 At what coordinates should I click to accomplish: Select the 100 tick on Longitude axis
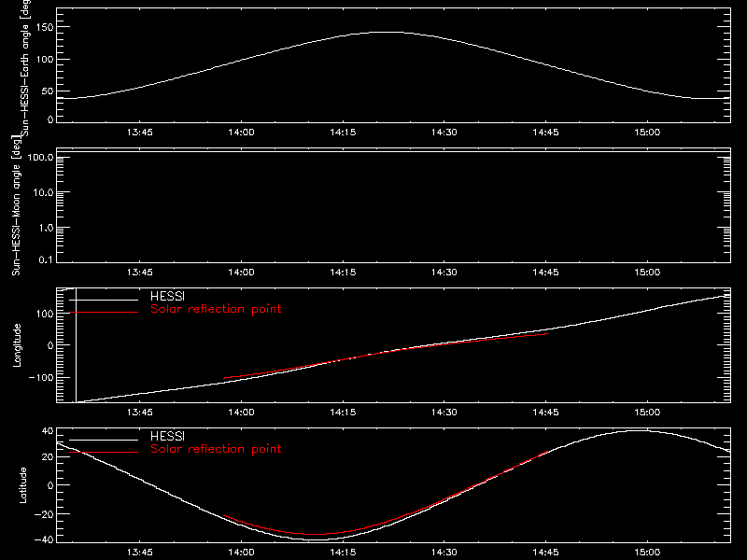point(44,314)
